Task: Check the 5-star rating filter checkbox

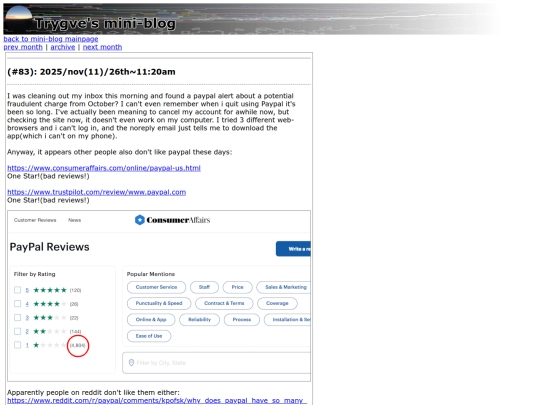Action: point(18,290)
